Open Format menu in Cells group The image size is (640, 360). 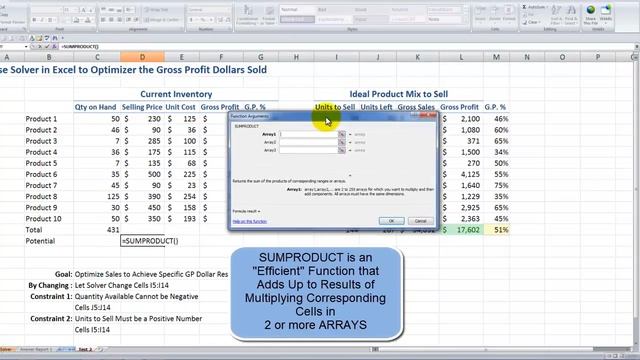coord(509,15)
